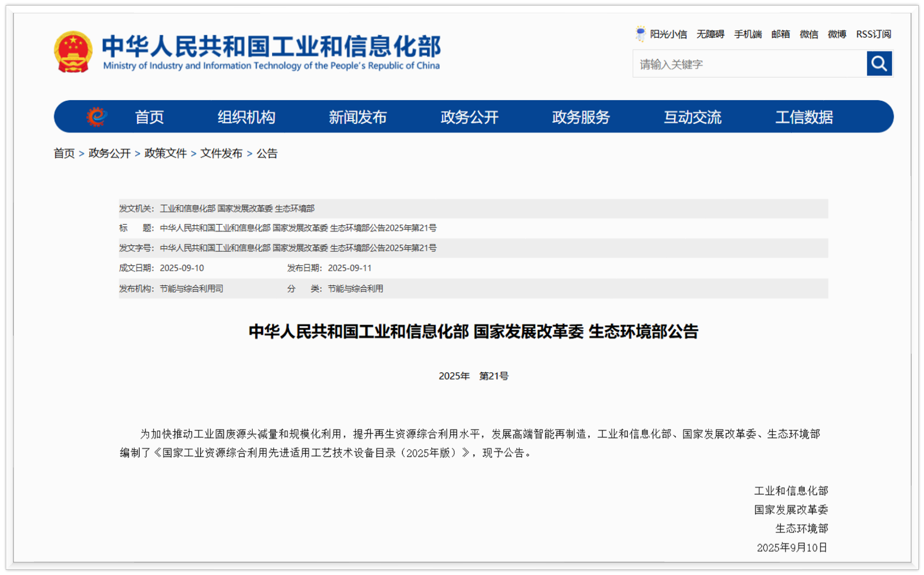Click the 无障碍 accessibility link
Image resolution: width=924 pixels, height=575 pixels.
[711, 34]
